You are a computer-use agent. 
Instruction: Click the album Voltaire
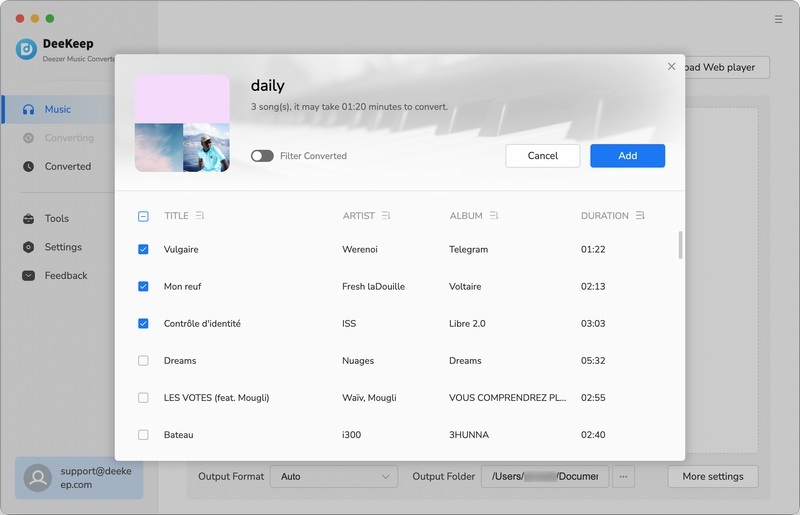465,286
